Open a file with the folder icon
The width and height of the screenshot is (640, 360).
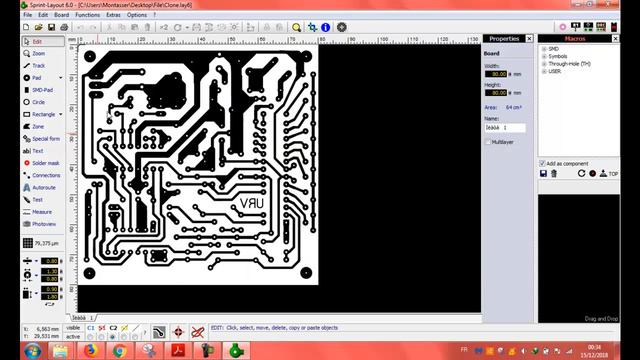[39, 27]
